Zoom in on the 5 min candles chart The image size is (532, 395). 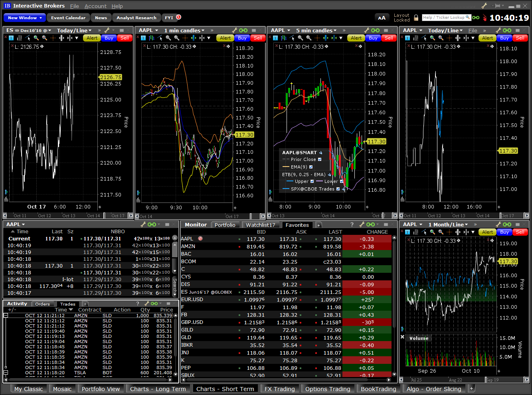point(301,38)
